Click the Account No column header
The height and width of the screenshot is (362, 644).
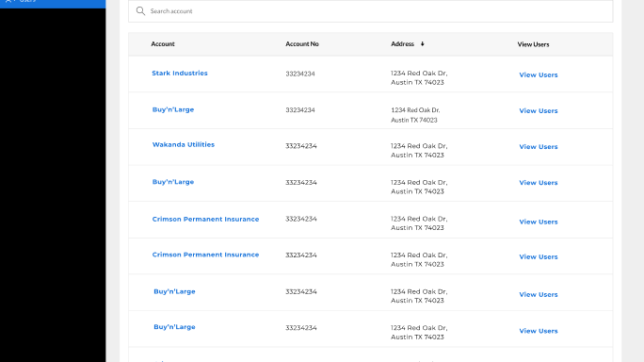tap(302, 44)
